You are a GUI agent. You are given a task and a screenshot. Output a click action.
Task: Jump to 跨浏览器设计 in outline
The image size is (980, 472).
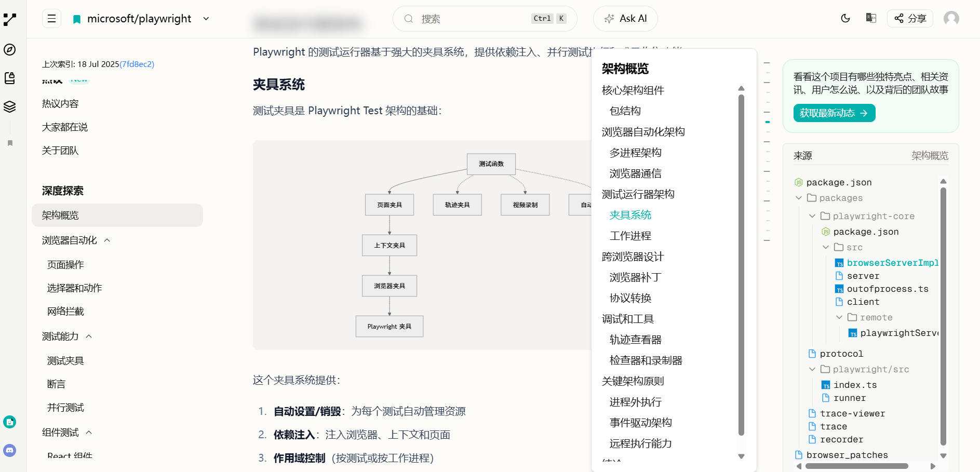pos(633,257)
